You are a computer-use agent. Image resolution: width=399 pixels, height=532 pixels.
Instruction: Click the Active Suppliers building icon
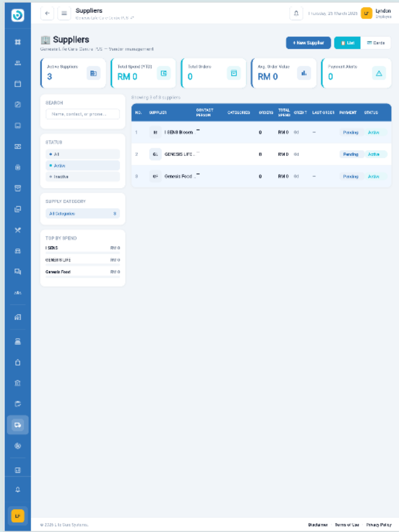coord(93,73)
